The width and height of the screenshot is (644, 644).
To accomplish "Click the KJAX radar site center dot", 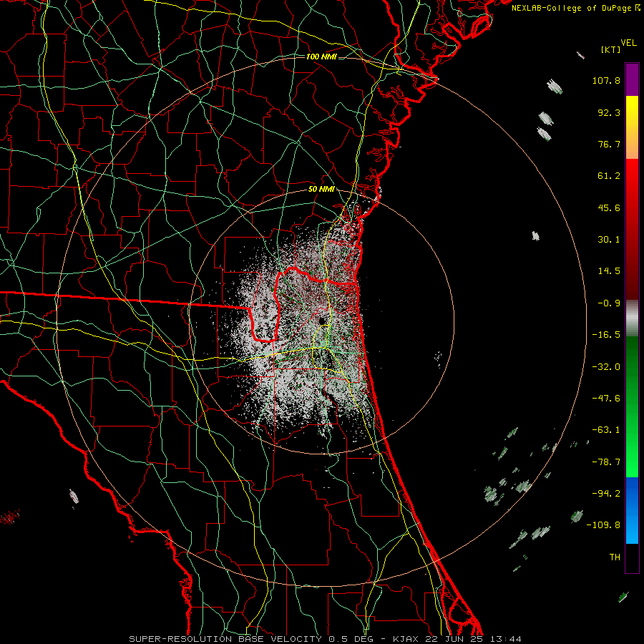I will point(321,321).
